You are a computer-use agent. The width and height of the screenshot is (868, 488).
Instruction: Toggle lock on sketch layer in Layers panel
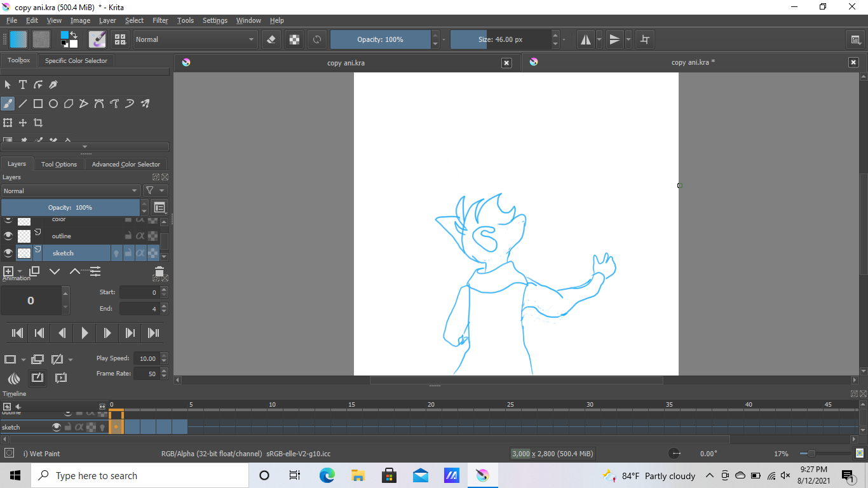(128, 253)
